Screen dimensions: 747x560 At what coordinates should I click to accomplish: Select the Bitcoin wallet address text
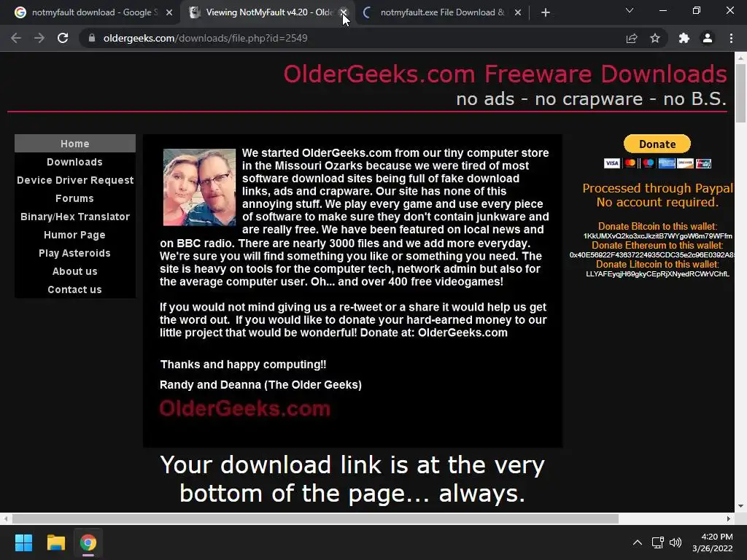click(657, 236)
